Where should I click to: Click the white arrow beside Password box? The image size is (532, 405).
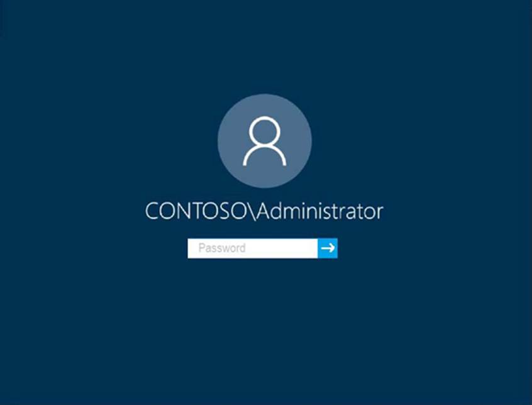(328, 248)
